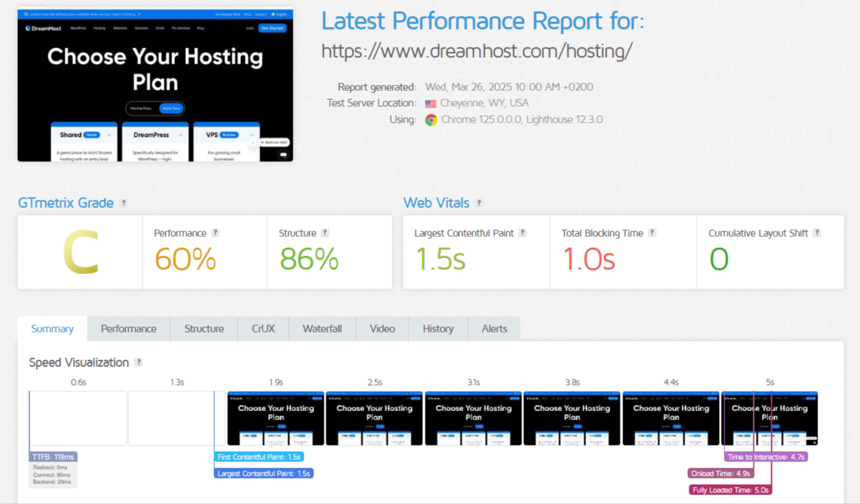
Task: Click Cheyenne, WY, USA location text
Action: tap(485, 103)
